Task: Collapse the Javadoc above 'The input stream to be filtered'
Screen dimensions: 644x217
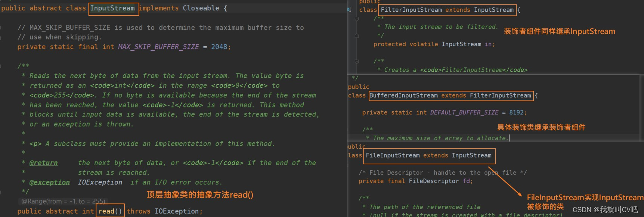Action: (357, 18)
